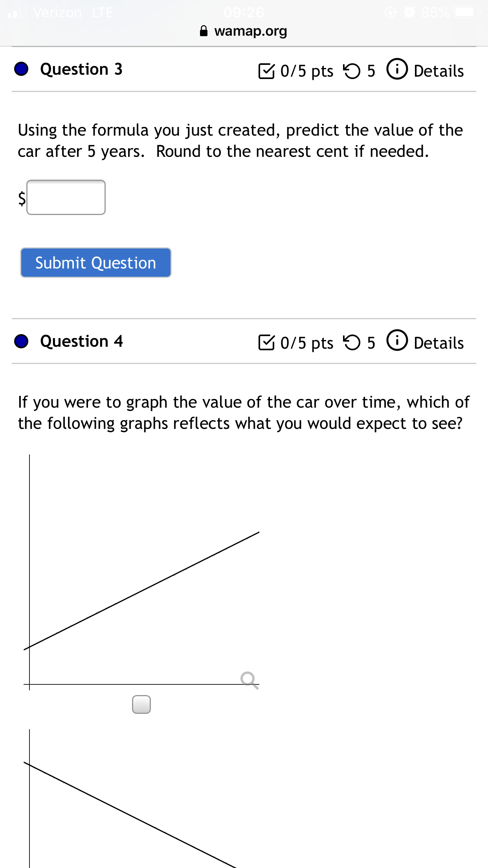Click Question 3 retry attempts icon
The width and height of the screenshot is (488, 868).
(x=351, y=71)
